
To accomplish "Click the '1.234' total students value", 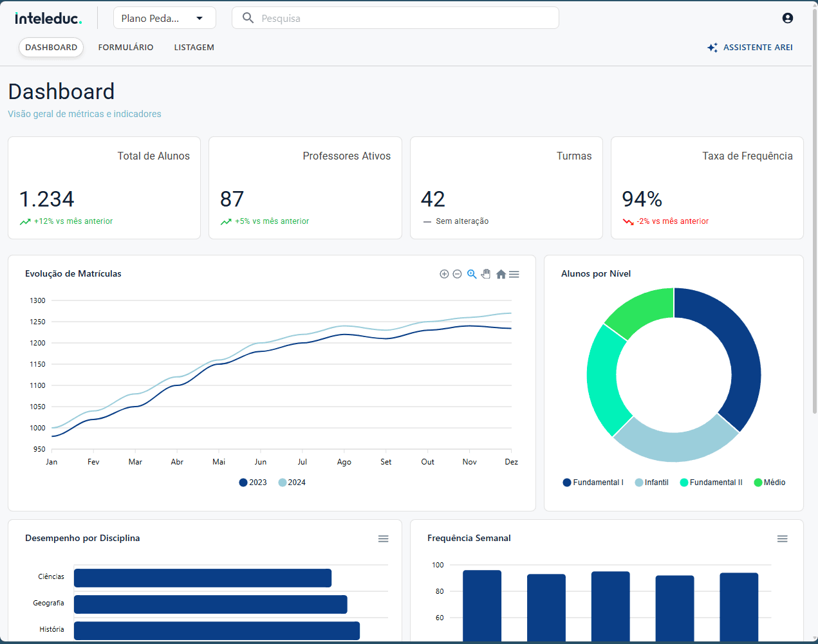I will 47,199.
